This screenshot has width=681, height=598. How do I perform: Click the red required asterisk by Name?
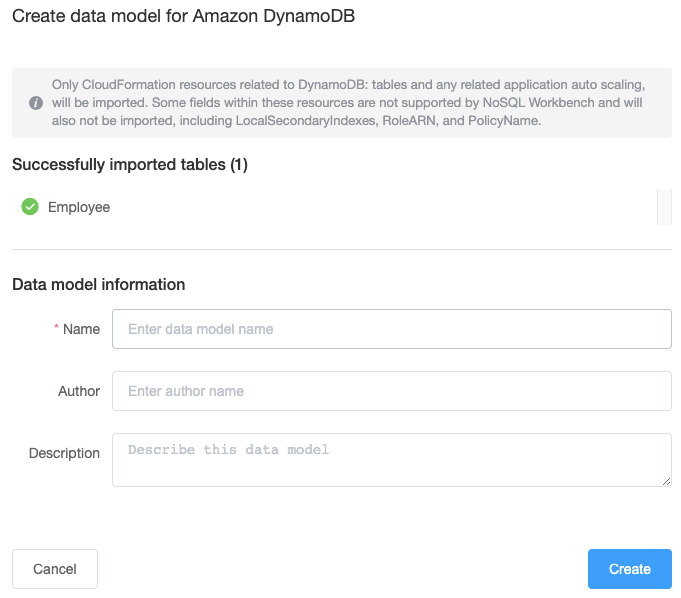[57, 329]
